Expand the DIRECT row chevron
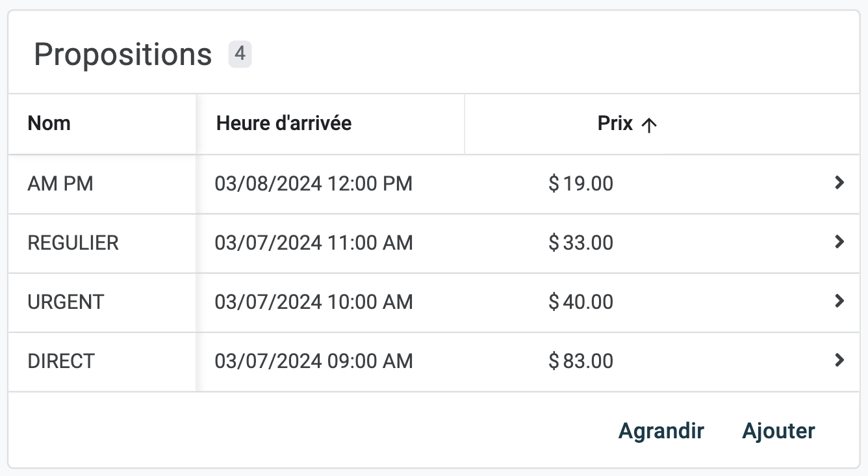 pyautogui.click(x=839, y=360)
